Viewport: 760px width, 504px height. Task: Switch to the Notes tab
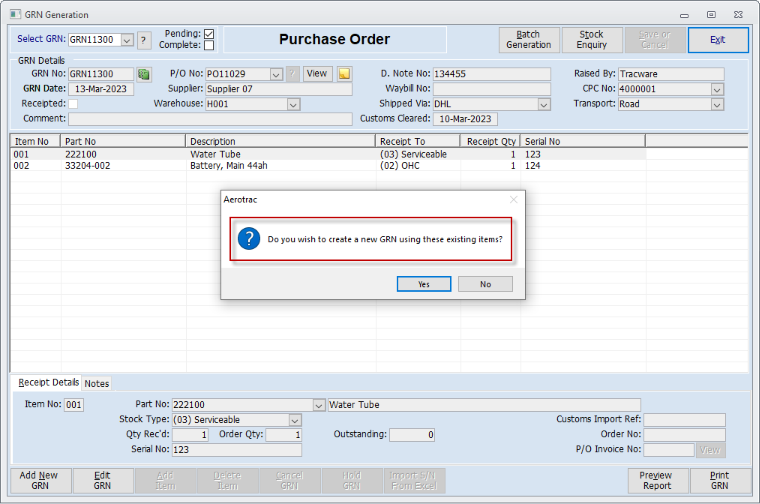pyautogui.click(x=97, y=383)
